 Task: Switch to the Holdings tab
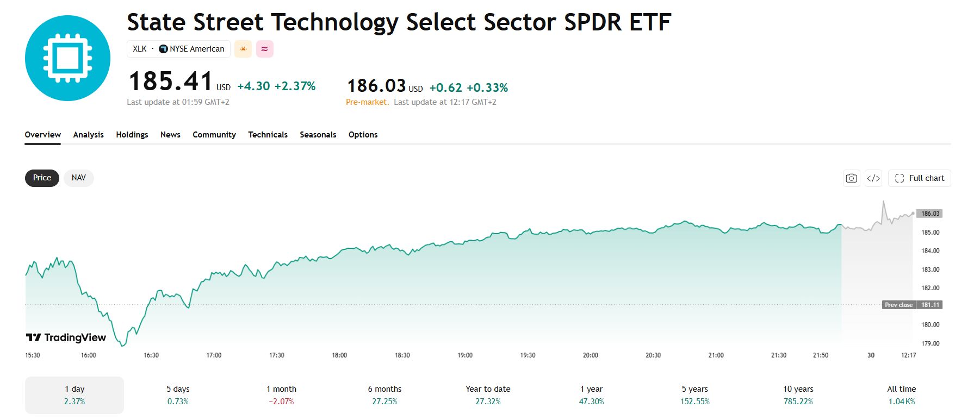pos(132,135)
